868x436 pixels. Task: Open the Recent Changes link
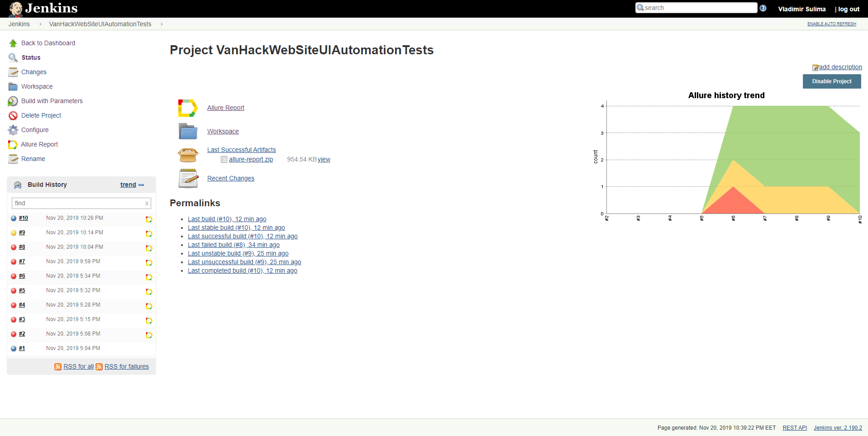coord(231,178)
